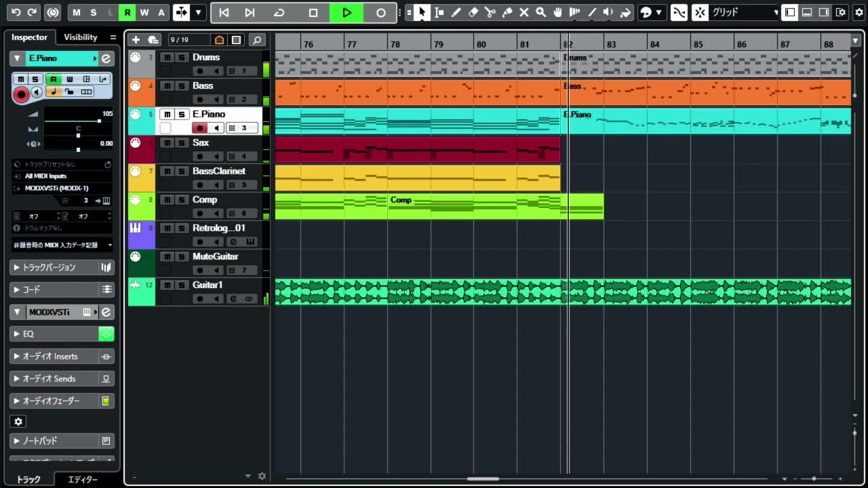
Task: Select the Mute X tool
Action: click(x=524, y=12)
